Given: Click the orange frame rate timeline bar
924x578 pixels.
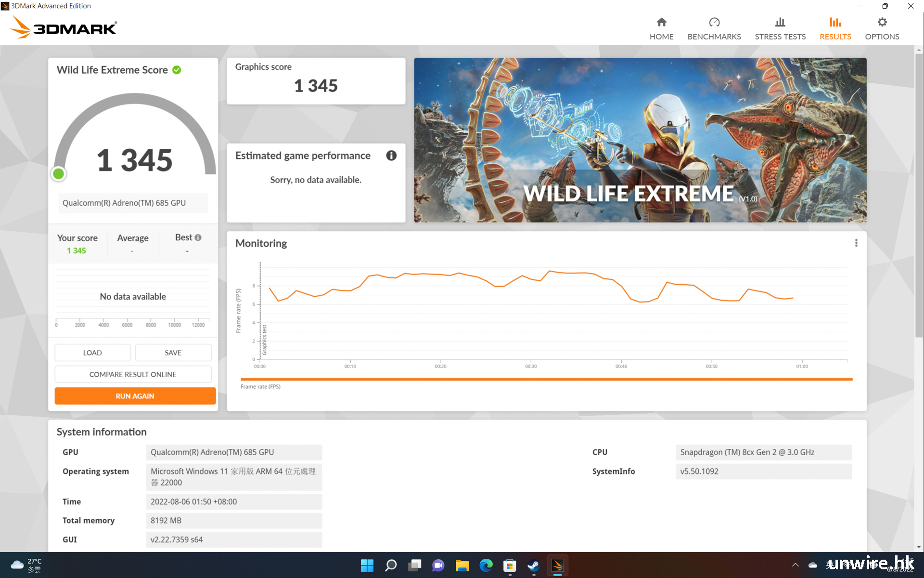Looking at the screenshot, I should pyautogui.click(x=546, y=380).
